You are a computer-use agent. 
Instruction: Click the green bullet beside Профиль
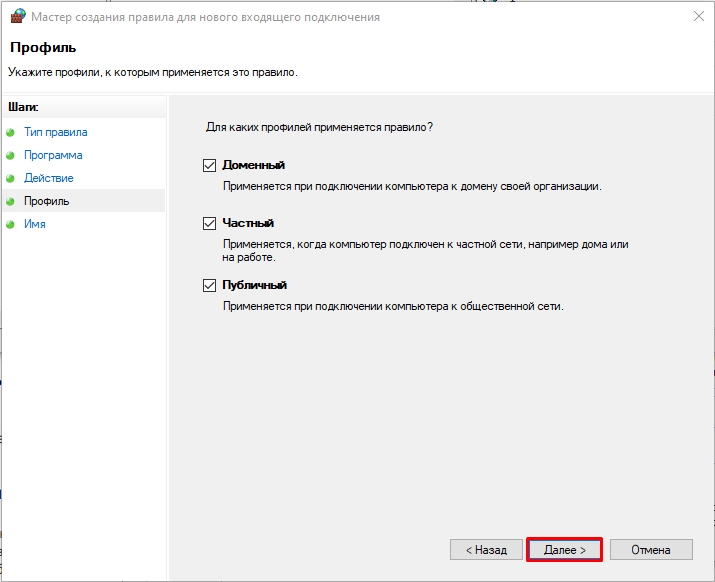click(11, 201)
